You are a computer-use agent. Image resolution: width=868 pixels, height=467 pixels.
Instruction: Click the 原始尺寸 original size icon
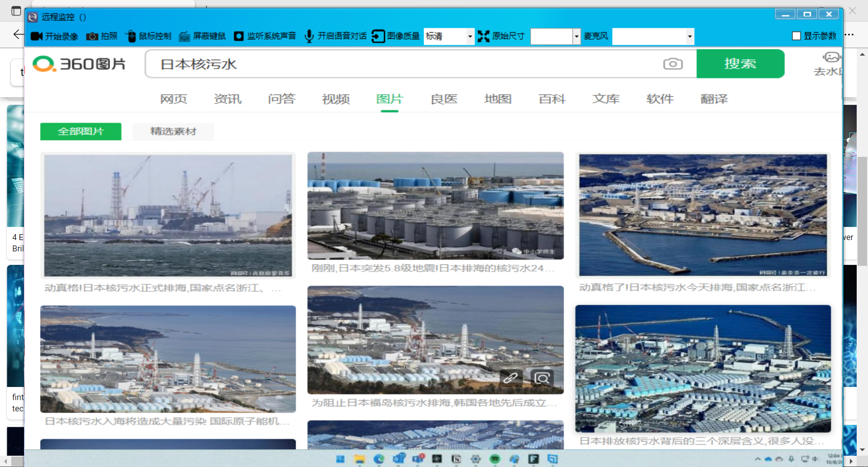[x=484, y=36]
